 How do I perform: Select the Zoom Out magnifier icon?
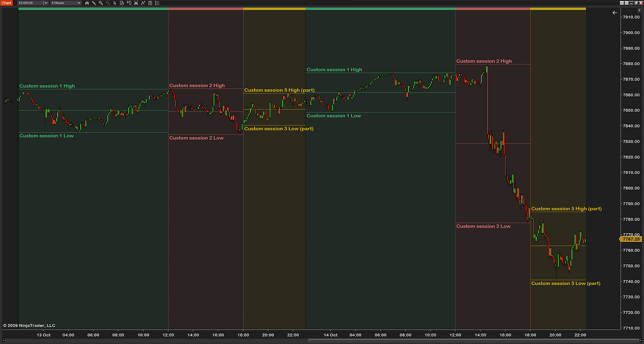pyautogui.click(x=108, y=3)
